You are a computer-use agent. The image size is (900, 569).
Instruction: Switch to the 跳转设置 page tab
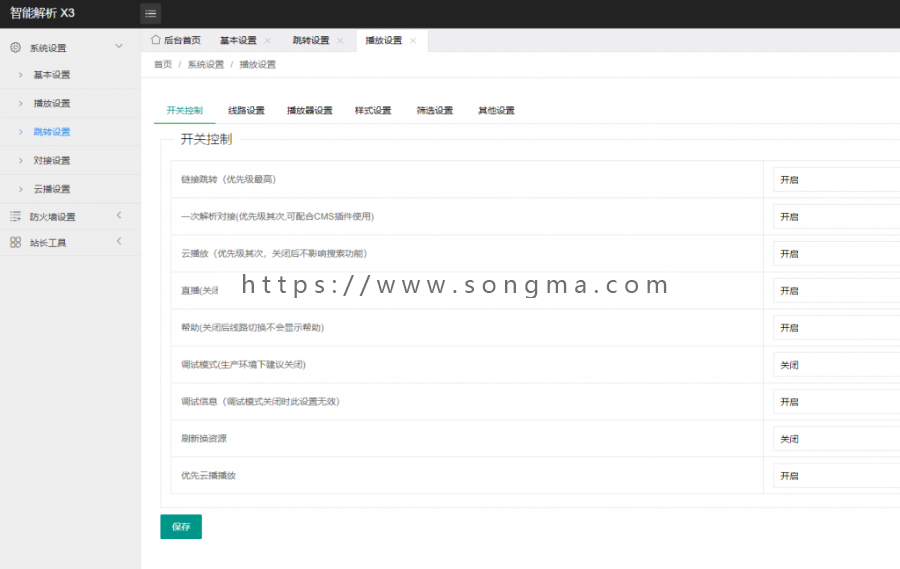pyautogui.click(x=311, y=40)
